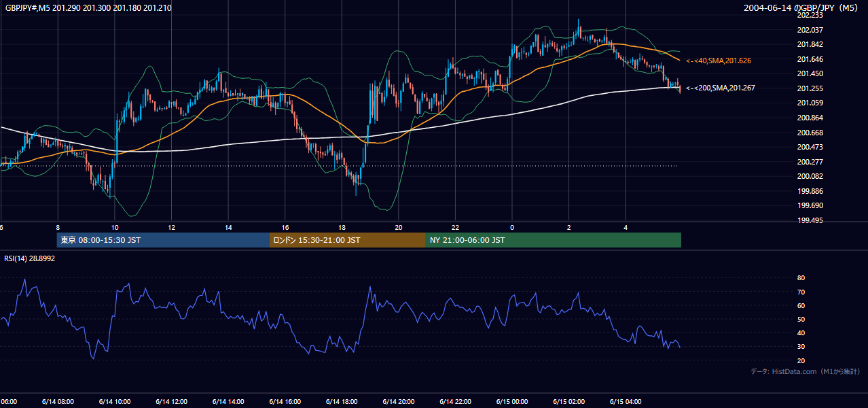Screen dimensions: 868x408
Task: Click price axis value 202.037
Action: pyautogui.click(x=810, y=30)
